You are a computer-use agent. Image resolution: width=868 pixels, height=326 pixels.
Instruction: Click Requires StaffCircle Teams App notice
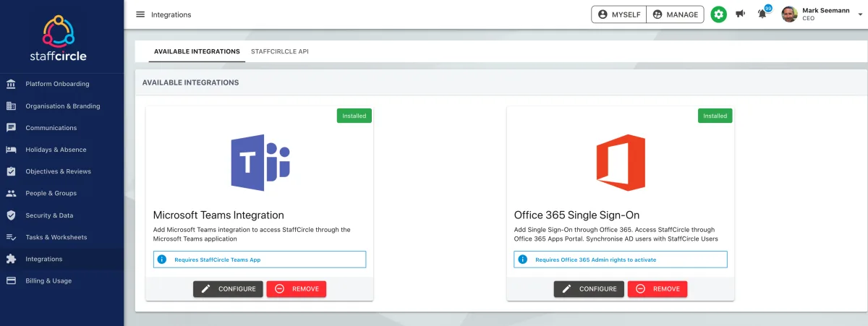(x=260, y=259)
